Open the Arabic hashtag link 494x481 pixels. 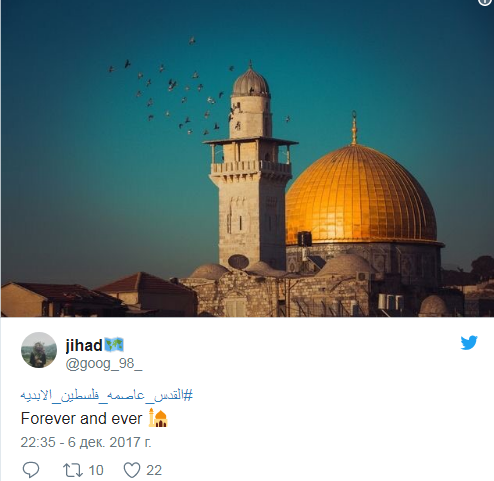[106, 395]
